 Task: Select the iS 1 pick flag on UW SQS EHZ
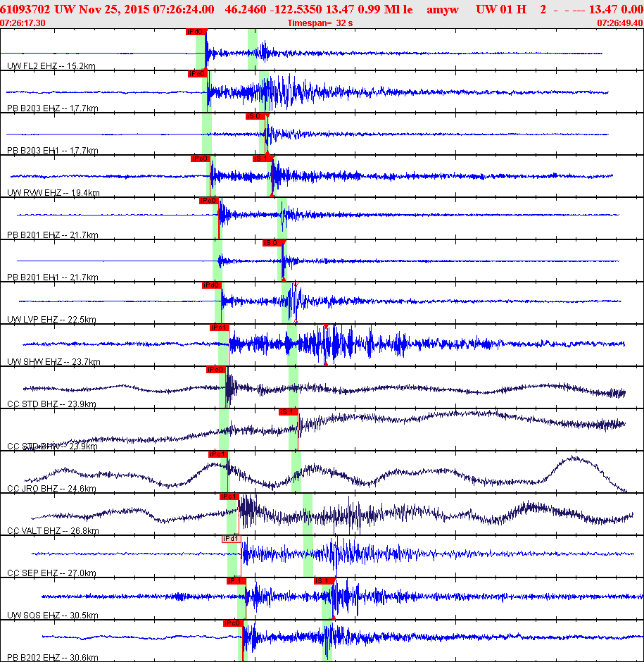click(x=323, y=581)
